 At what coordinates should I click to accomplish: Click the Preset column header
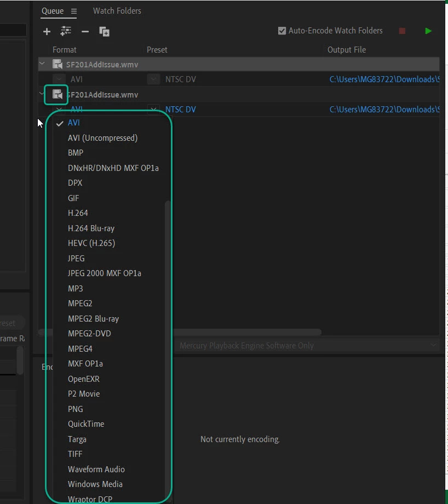pyautogui.click(x=157, y=50)
